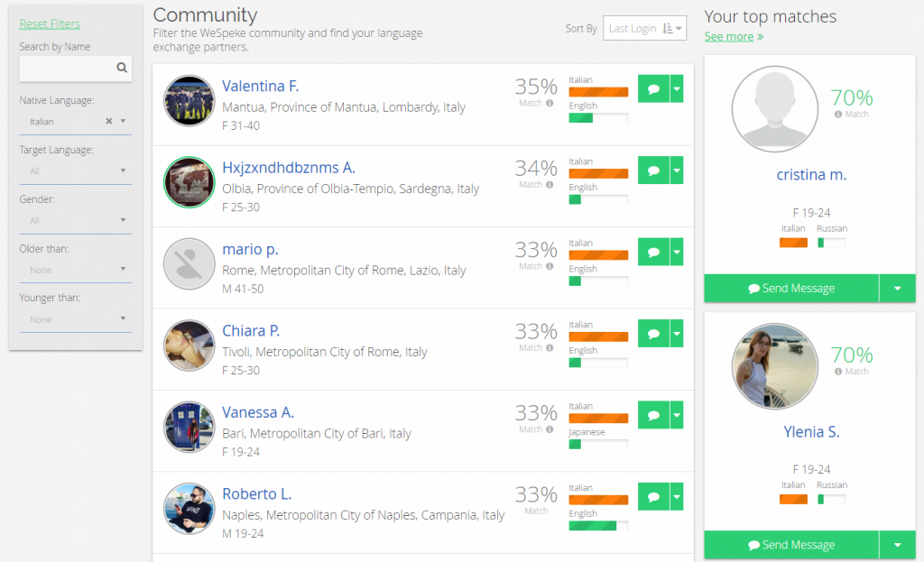924x562 pixels.
Task: Click Roberto L.'s English proficiency bar
Action: [x=598, y=526]
